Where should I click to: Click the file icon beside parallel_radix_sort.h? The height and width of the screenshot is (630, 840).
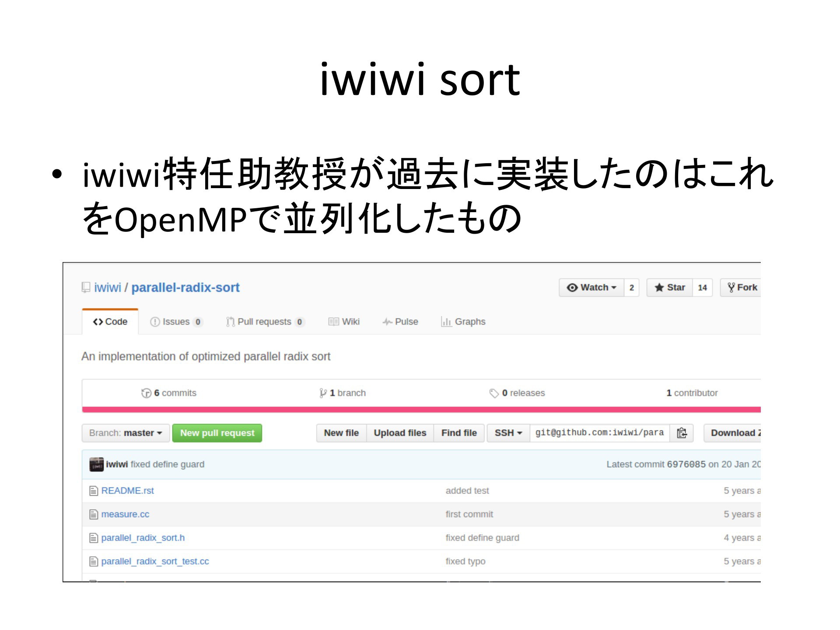pos(94,538)
